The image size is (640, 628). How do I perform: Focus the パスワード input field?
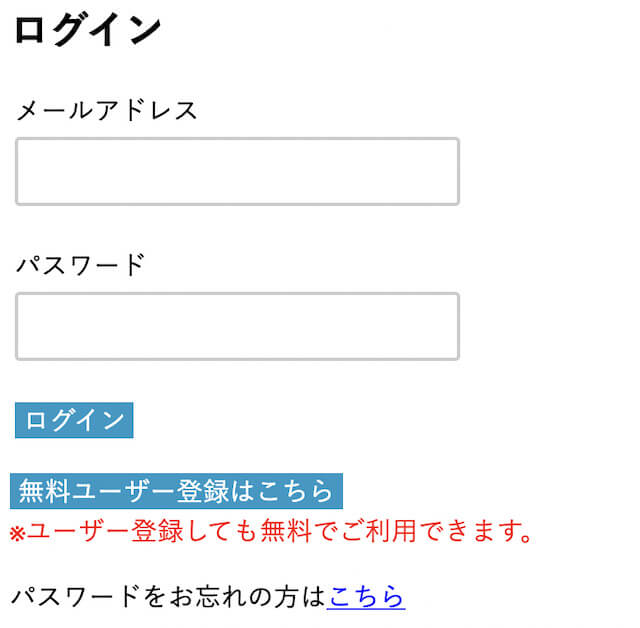(237, 327)
